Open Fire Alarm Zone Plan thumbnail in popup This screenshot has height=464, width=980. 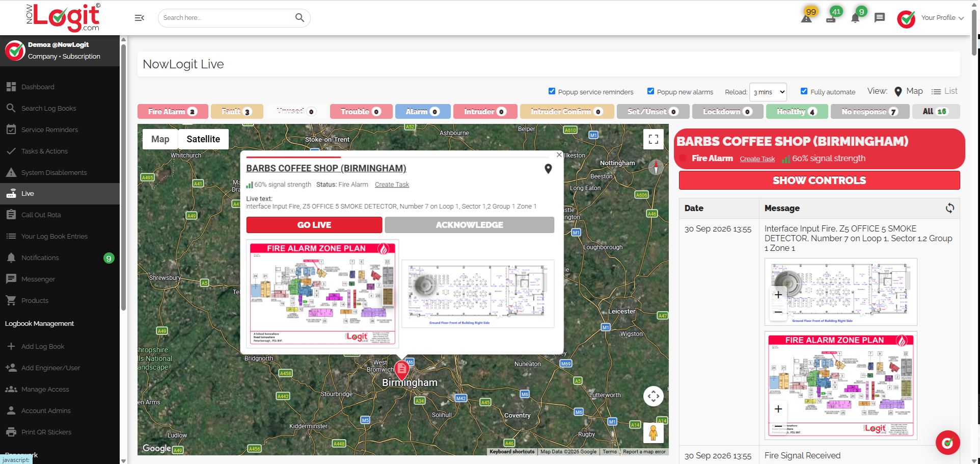tap(322, 294)
